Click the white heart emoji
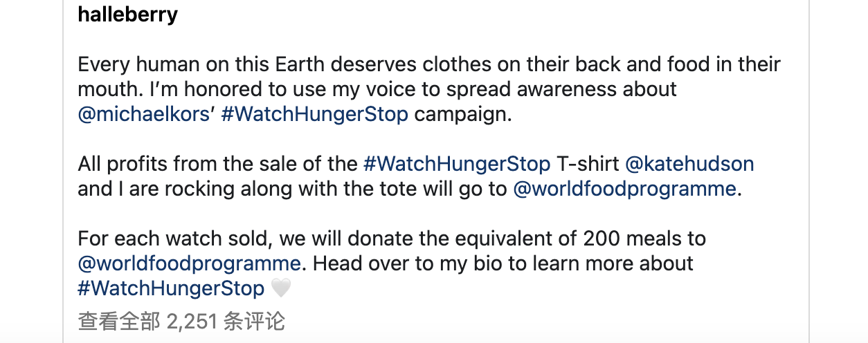The height and width of the screenshot is (343, 868). tap(280, 288)
